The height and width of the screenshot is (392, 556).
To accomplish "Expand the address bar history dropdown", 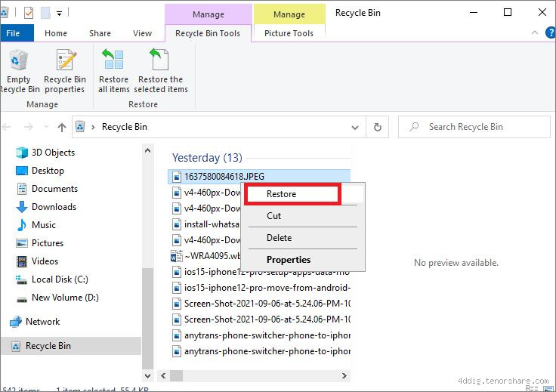I will [356, 127].
